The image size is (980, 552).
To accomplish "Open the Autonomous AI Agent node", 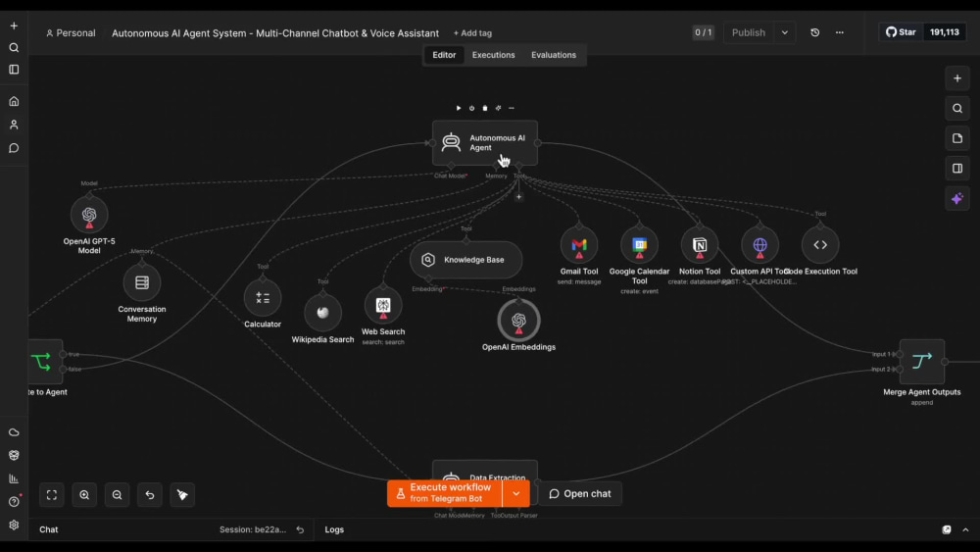I will click(x=484, y=142).
